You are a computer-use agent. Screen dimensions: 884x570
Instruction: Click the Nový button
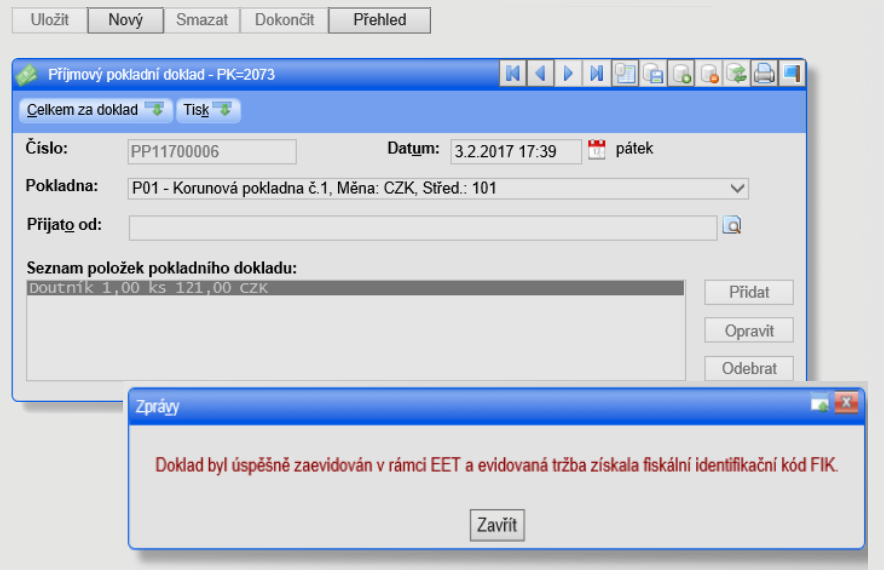pyautogui.click(x=125, y=20)
